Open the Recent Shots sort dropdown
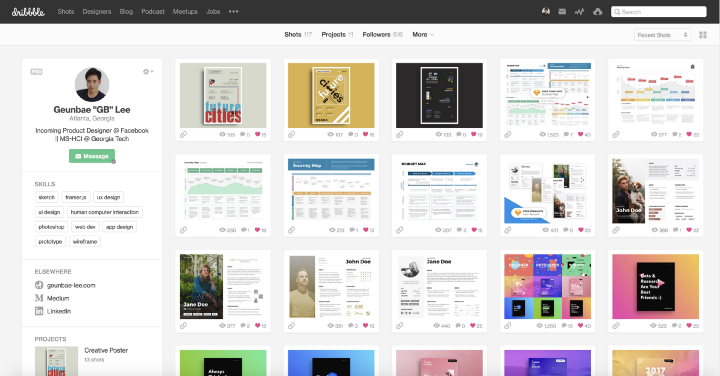Image resolution: width=720 pixels, height=376 pixels. [x=662, y=35]
